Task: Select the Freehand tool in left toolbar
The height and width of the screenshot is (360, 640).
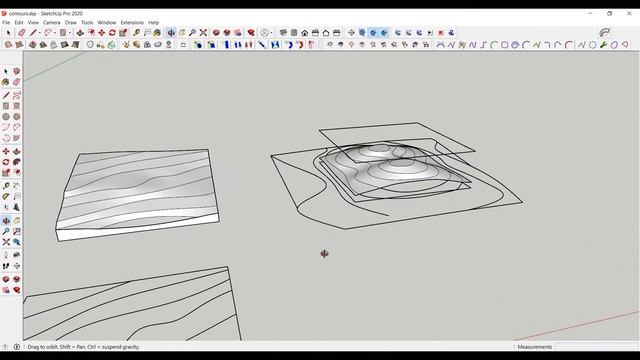Action: [16, 96]
